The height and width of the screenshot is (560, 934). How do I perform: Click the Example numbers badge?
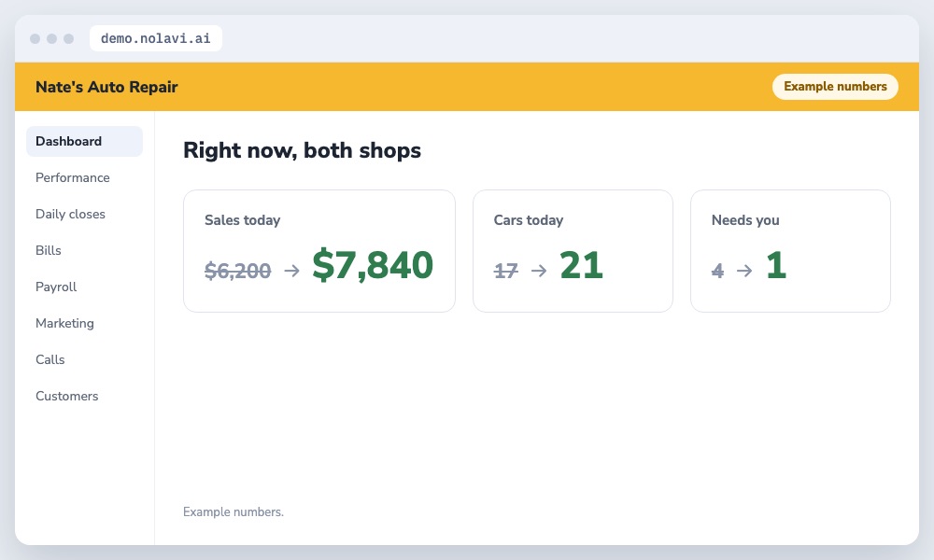click(x=835, y=86)
